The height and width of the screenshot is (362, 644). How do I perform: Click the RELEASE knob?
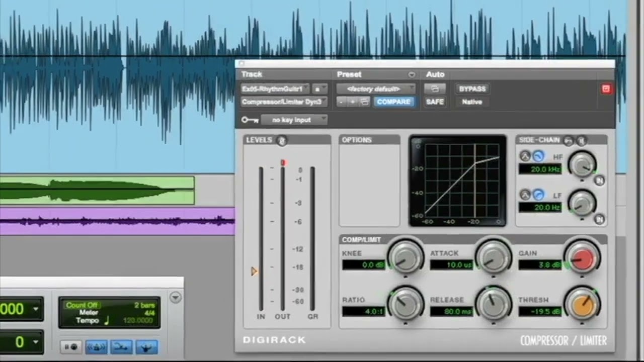pyautogui.click(x=494, y=303)
